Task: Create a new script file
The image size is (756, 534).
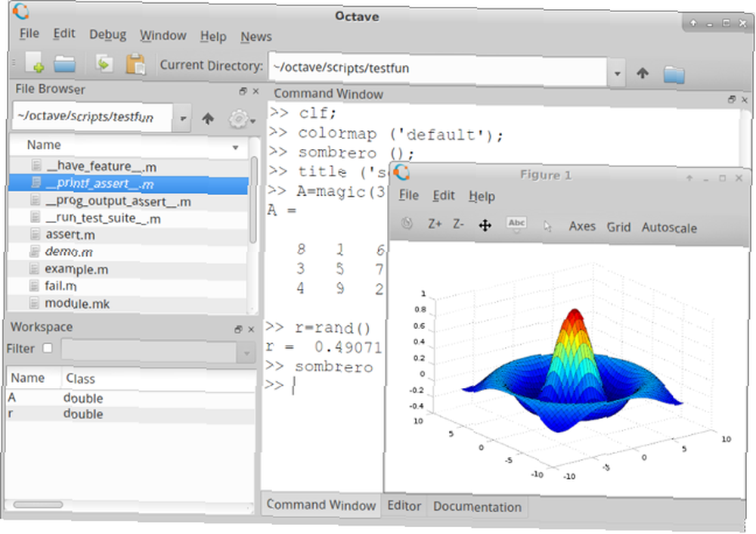Action: click(35, 63)
